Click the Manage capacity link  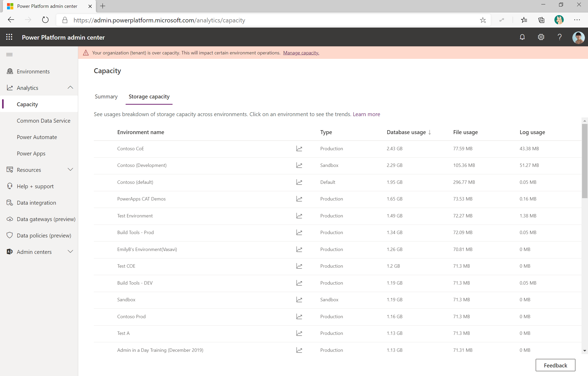click(x=301, y=52)
